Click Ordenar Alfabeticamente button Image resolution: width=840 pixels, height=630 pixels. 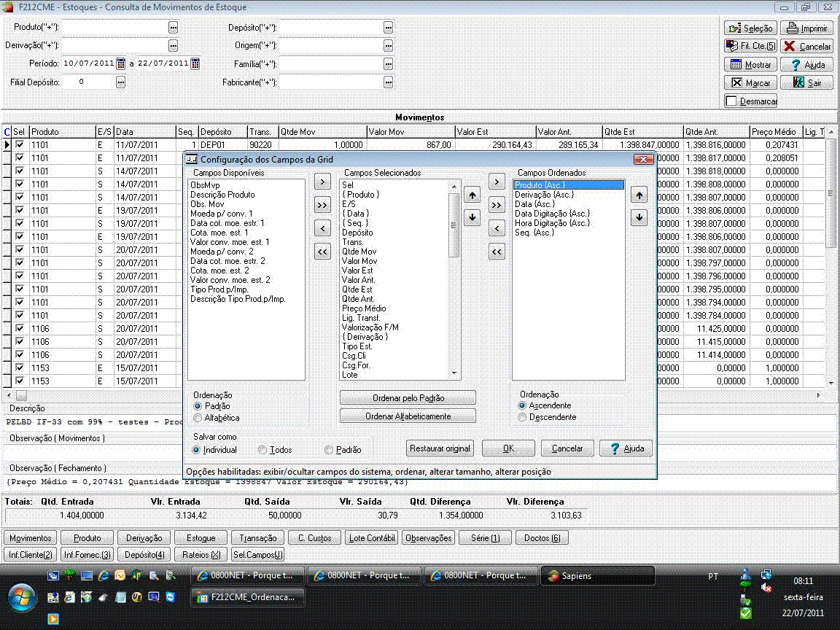408,416
